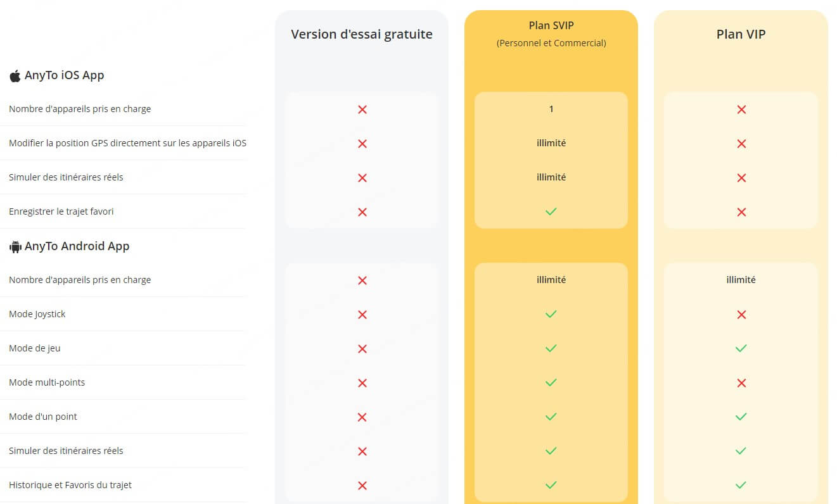Click the "Enregistrer le trajet favori" row label

click(61, 211)
